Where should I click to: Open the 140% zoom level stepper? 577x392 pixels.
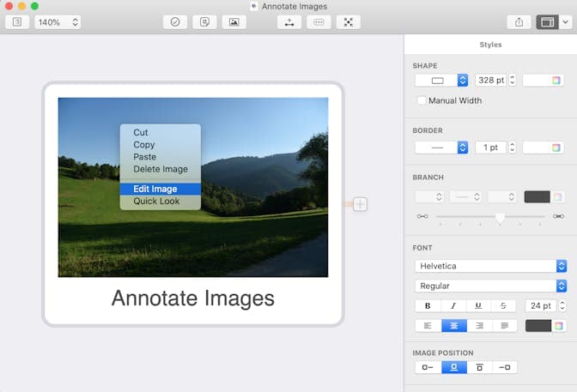75,22
